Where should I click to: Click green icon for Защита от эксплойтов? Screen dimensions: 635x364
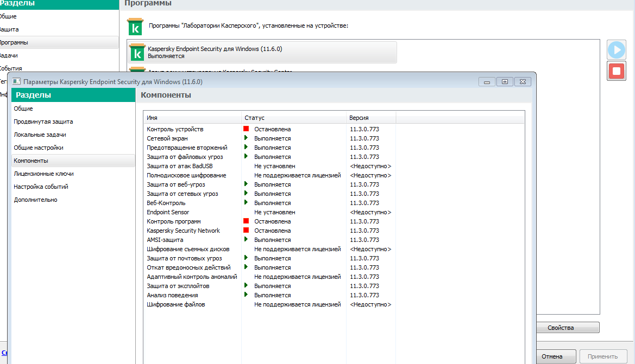coord(246,285)
